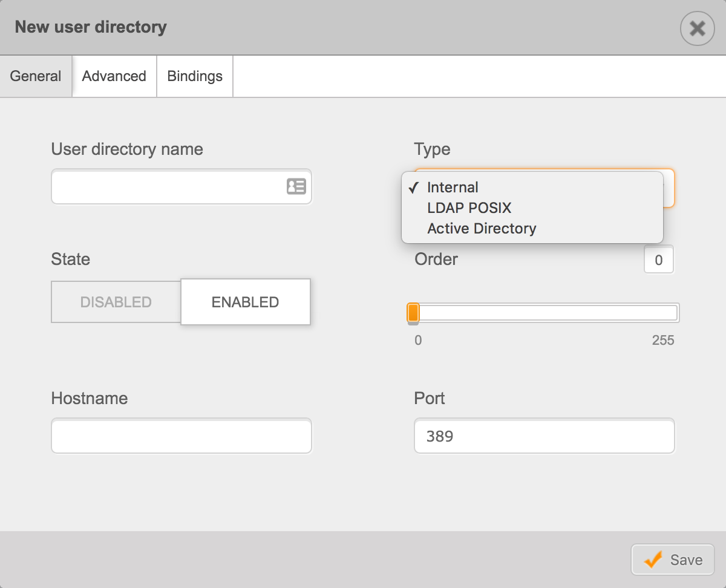The height and width of the screenshot is (588, 726).
Task: Click into the Hostname text field
Action: coord(181,436)
